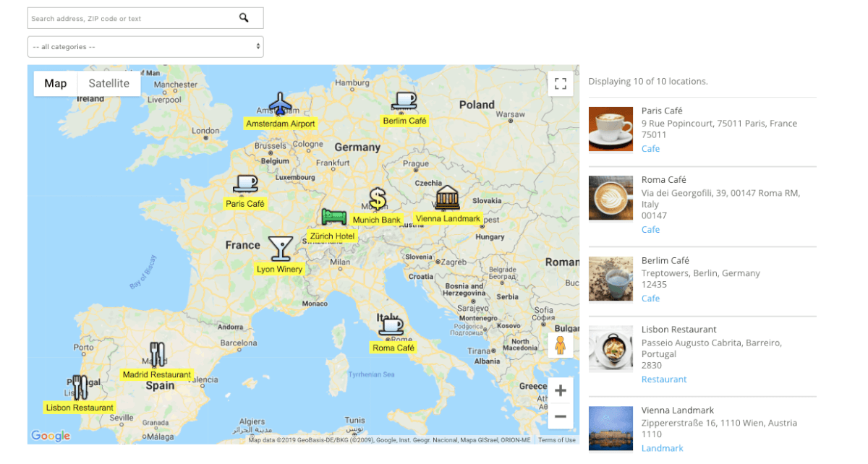Zoom in on the map

[x=560, y=391]
